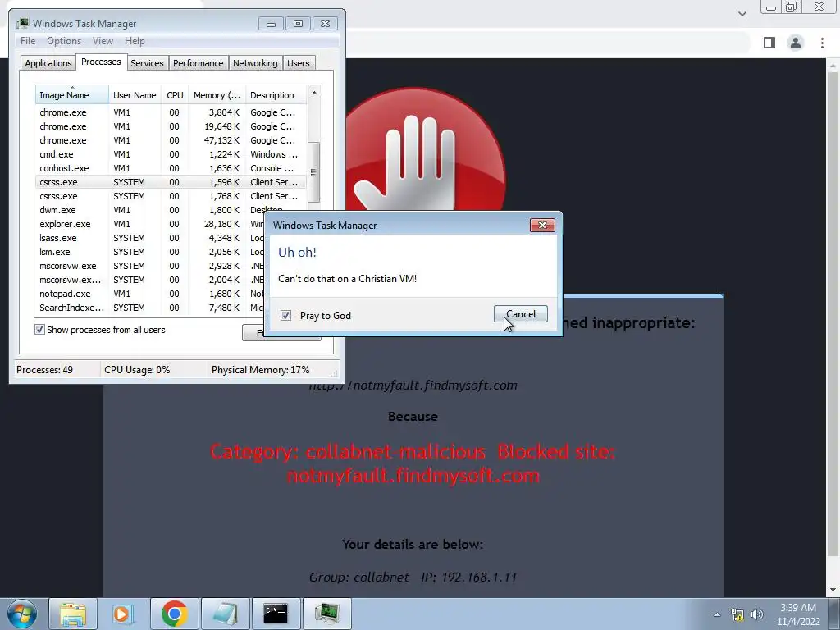Screen dimensions: 840x630
Task: Click Processes: 49 in the status bar
Action: (x=44, y=370)
